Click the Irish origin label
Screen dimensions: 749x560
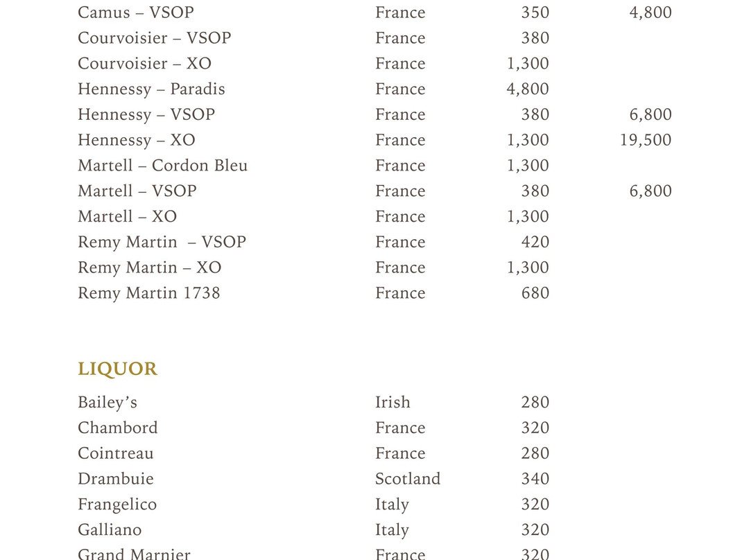pos(392,403)
